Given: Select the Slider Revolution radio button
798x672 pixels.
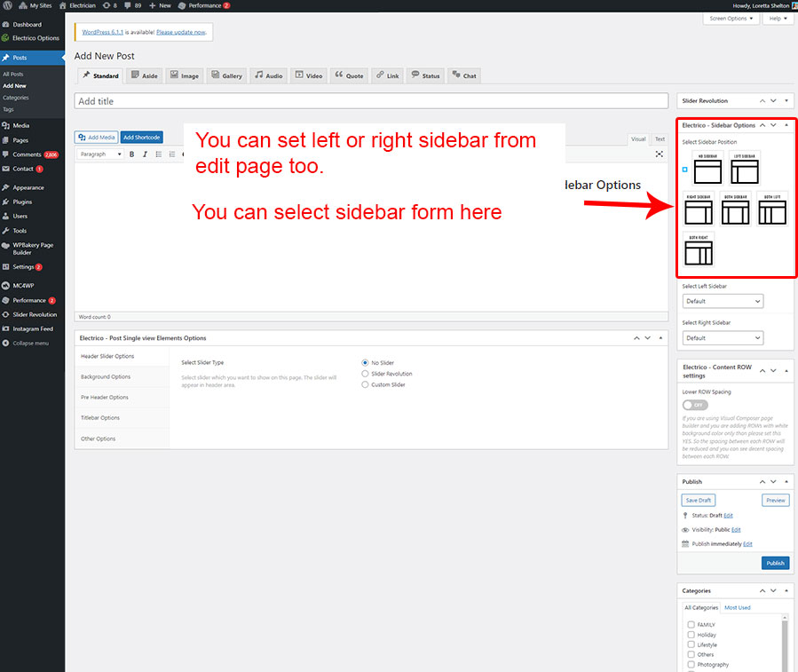Looking at the screenshot, I should (x=366, y=374).
